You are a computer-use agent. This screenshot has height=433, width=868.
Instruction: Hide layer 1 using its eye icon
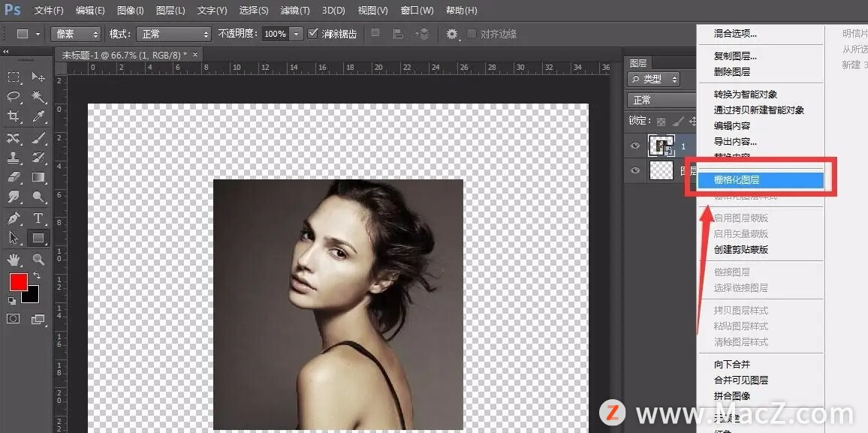pos(636,146)
